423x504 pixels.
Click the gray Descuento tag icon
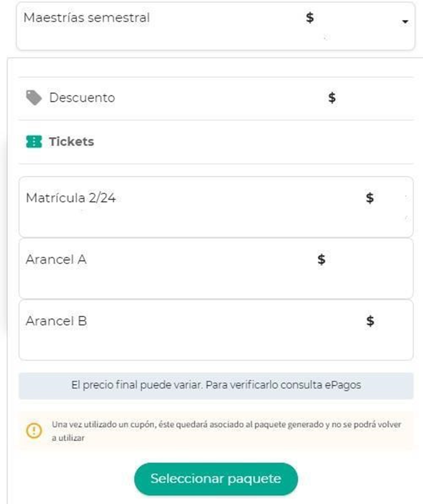(33, 98)
